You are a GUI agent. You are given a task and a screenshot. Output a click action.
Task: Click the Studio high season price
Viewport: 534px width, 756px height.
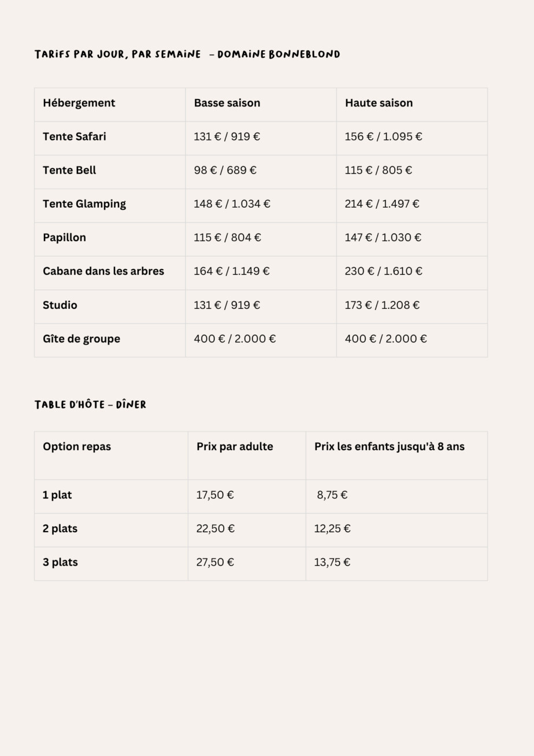click(x=382, y=305)
